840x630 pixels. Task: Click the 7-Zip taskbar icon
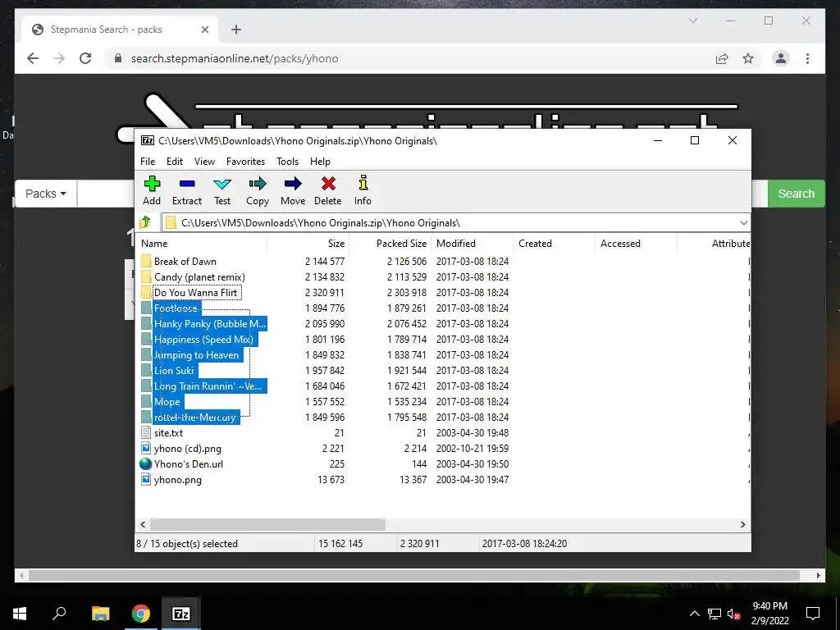tap(180, 614)
